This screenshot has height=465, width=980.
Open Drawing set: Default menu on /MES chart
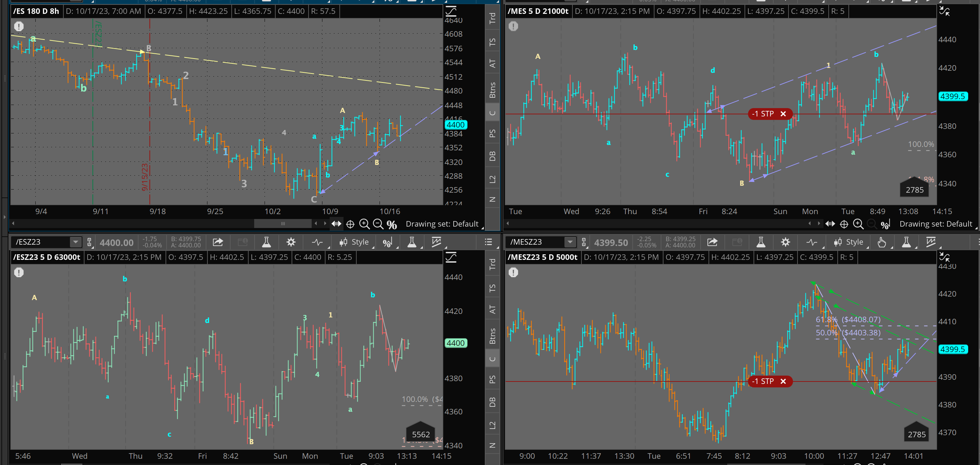click(935, 224)
